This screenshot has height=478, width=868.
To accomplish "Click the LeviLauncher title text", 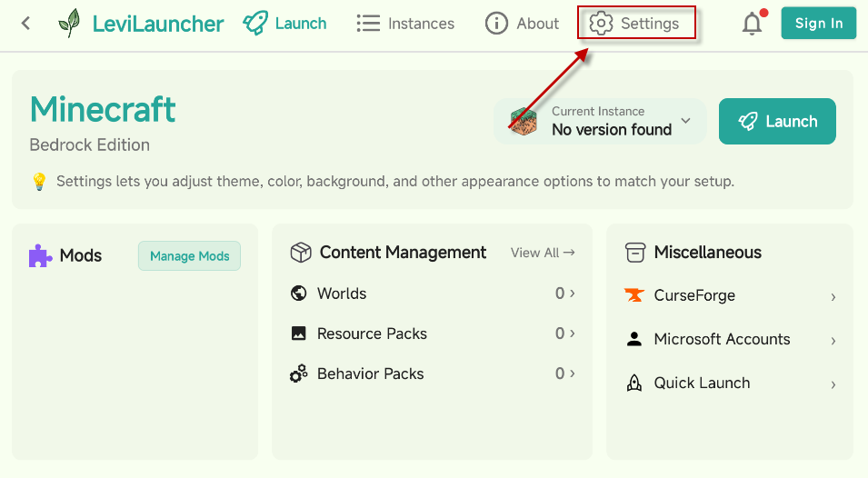I will 158,24.
